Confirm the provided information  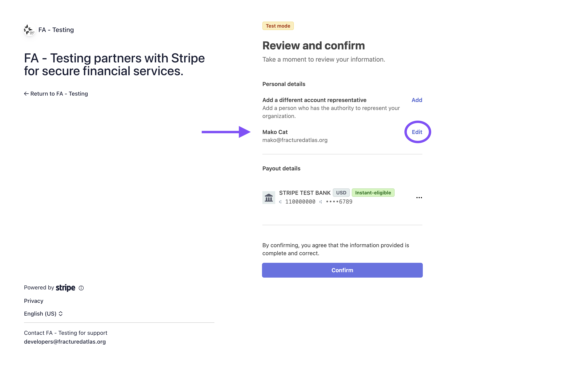[342, 270]
